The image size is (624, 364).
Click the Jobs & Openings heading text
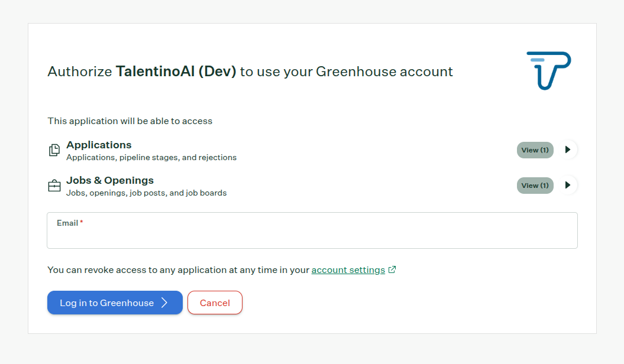(110, 180)
